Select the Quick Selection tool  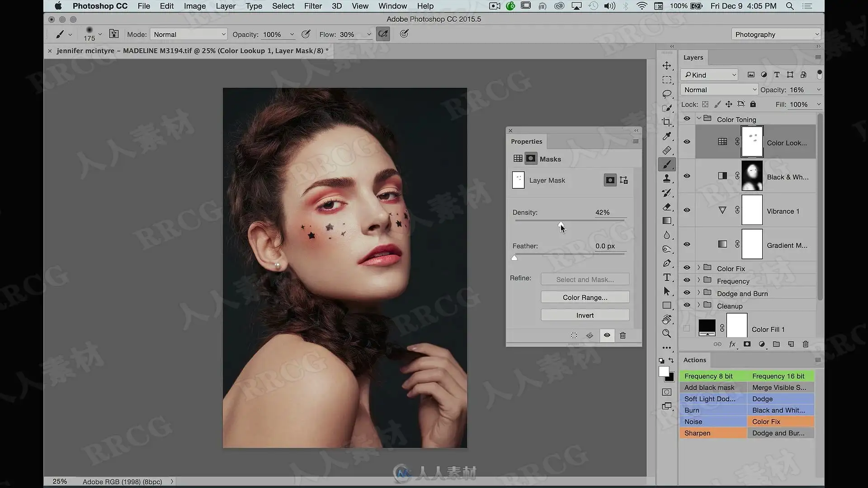(x=667, y=108)
